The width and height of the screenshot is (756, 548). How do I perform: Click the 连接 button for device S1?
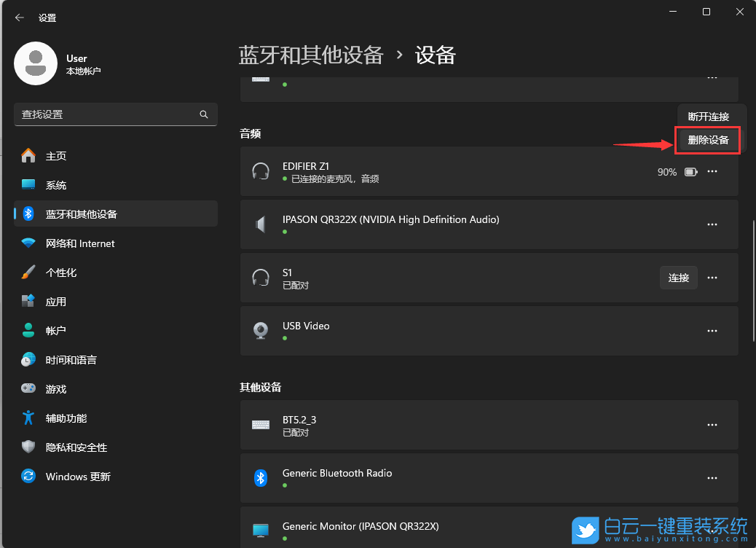(x=678, y=277)
